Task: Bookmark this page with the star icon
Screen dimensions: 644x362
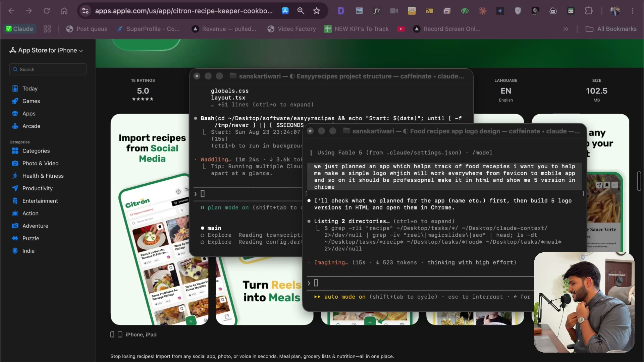Action: (x=317, y=11)
